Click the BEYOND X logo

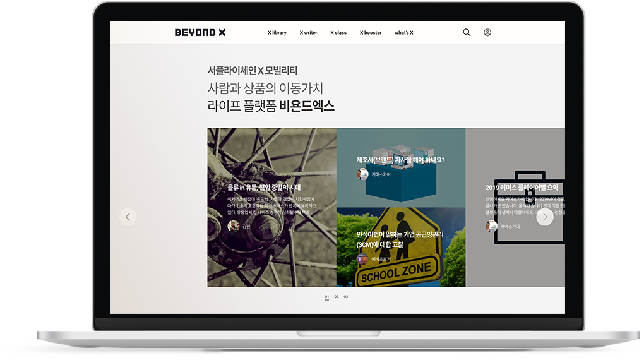(200, 33)
